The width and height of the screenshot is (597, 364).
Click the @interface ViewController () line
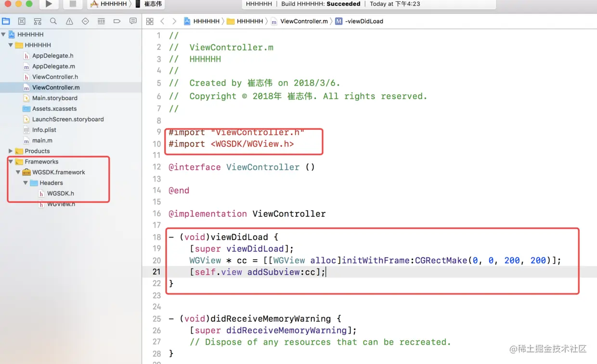pos(242,167)
